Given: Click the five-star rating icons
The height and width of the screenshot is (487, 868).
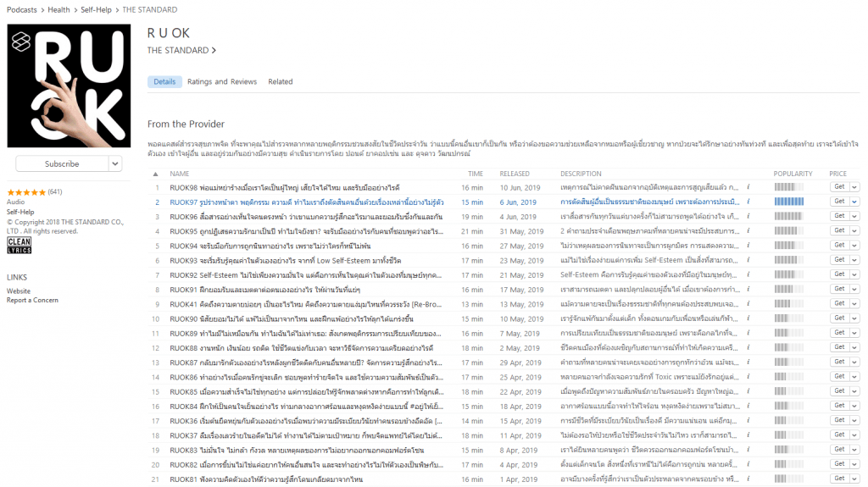Looking at the screenshot, I should (x=26, y=192).
